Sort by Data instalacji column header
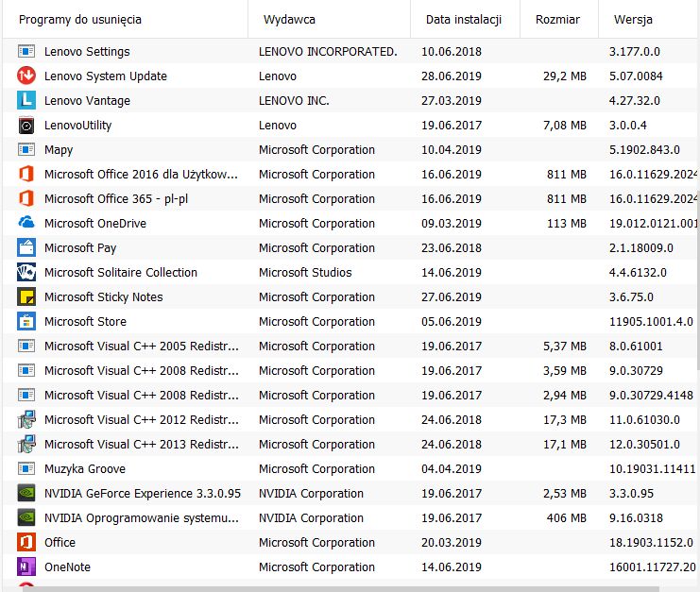The width and height of the screenshot is (700, 592). (x=464, y=20)
